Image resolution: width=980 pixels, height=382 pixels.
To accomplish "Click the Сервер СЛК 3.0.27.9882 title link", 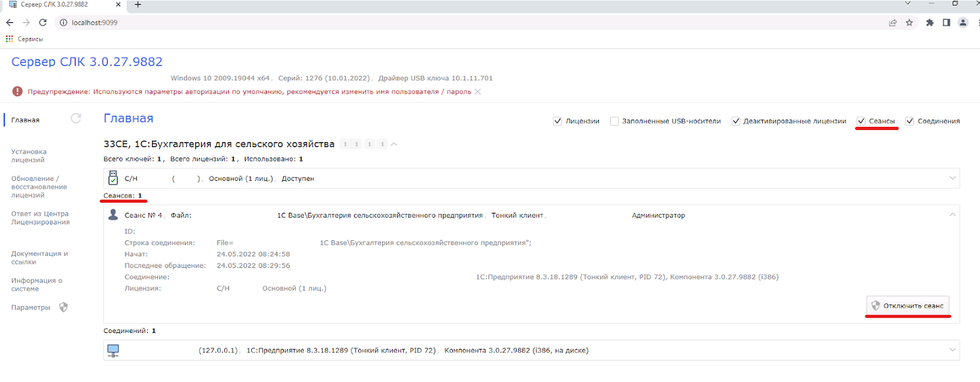I will [x=87, y=62].
